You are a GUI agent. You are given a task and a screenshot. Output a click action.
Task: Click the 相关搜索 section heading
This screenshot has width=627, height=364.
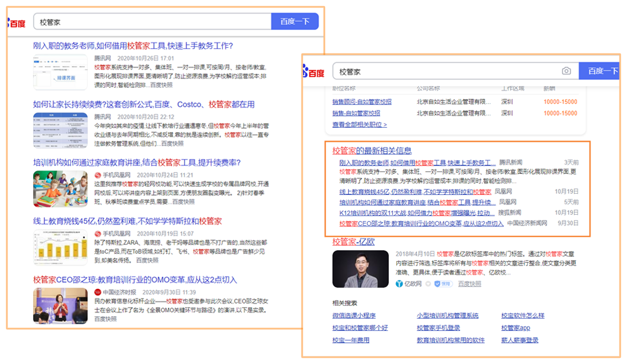click(345, 303)
